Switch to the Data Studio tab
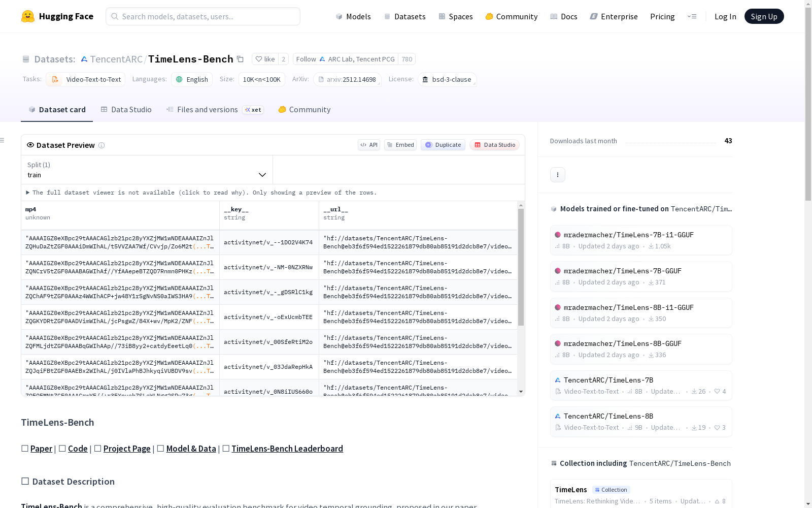 126,109
